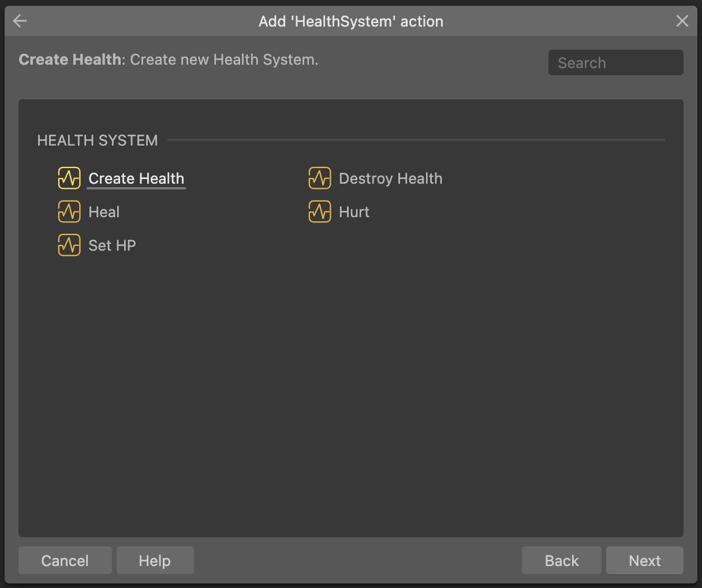
Task: Choose the Hurt action text
Action: point(354,212)
